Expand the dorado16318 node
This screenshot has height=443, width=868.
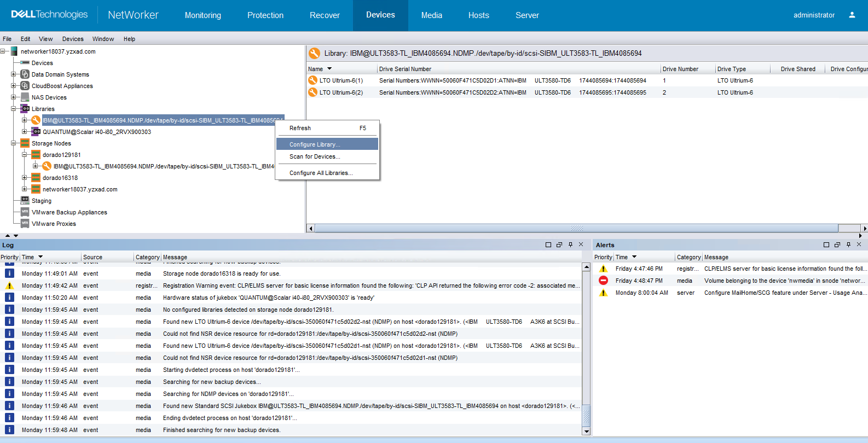point(25,178)
